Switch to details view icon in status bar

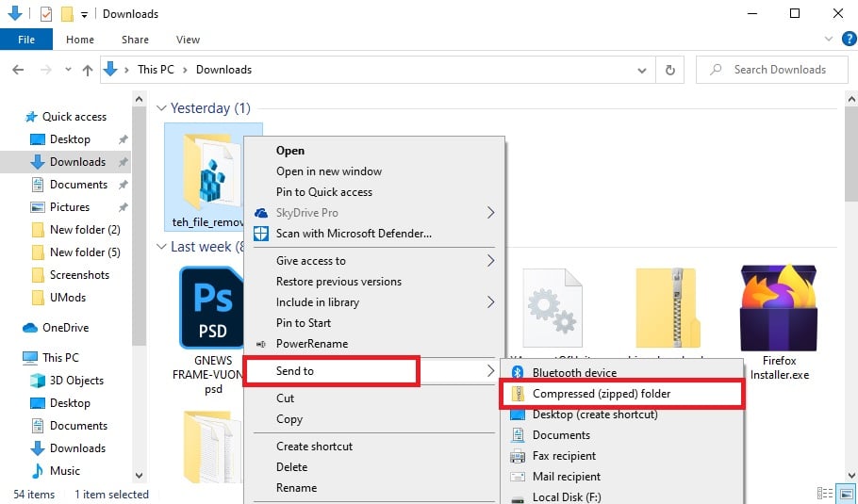pyautogui.click(x=825, y=493)
